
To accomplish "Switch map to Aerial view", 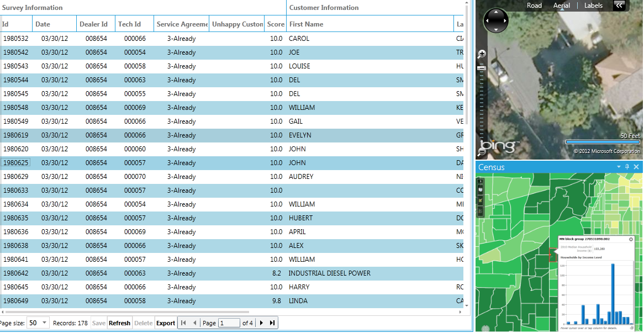I will coord(562,6).
